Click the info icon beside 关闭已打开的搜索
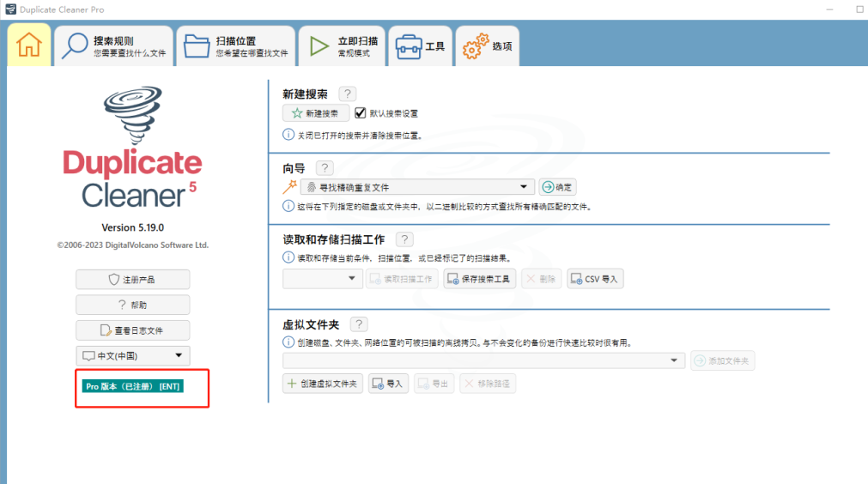Image resolution: width=868 pixels, height=484 pixels. (288, 135)
